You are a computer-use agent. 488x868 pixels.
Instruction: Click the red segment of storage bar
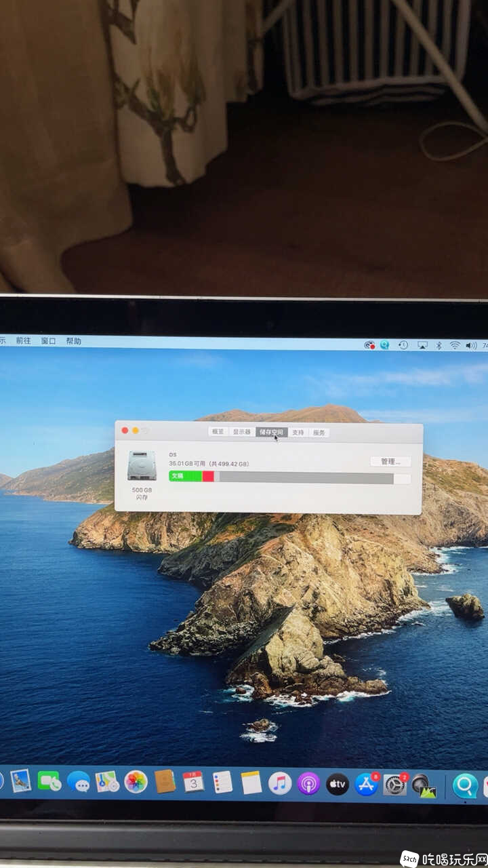(x=208, y=477)
